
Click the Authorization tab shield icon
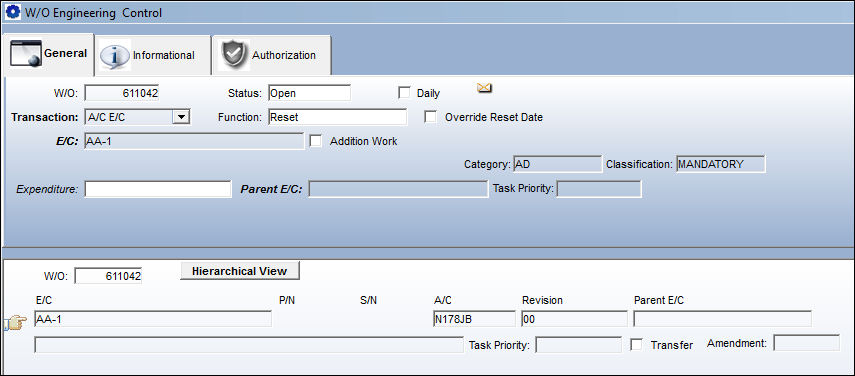(234, 55)
